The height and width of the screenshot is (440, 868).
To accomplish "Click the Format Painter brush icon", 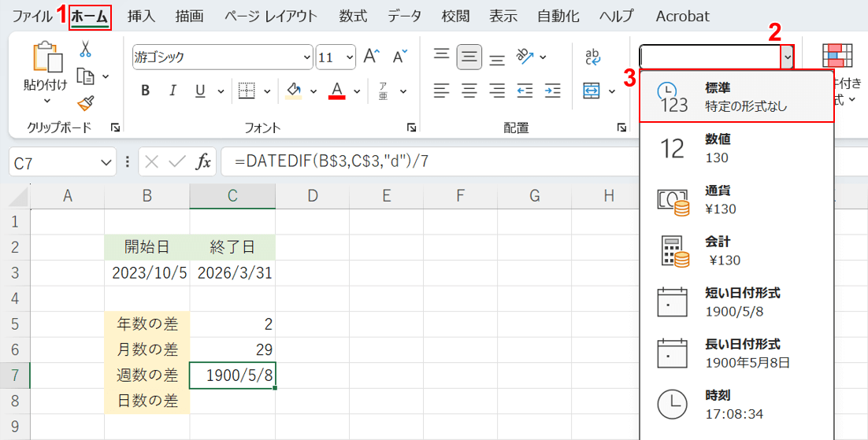I will point(85,103).
